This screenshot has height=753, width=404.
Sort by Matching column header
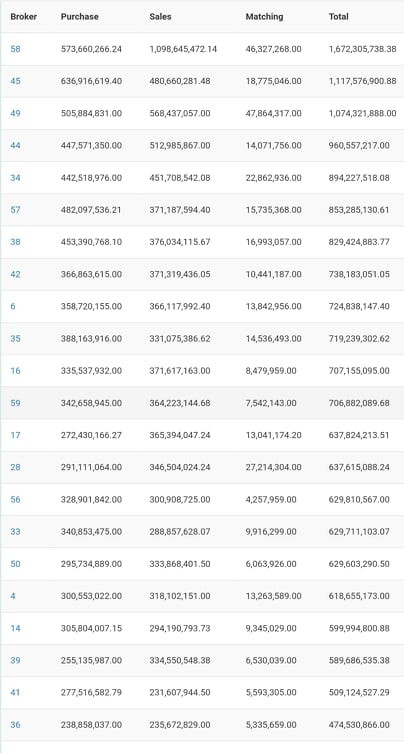click(264, 17)
